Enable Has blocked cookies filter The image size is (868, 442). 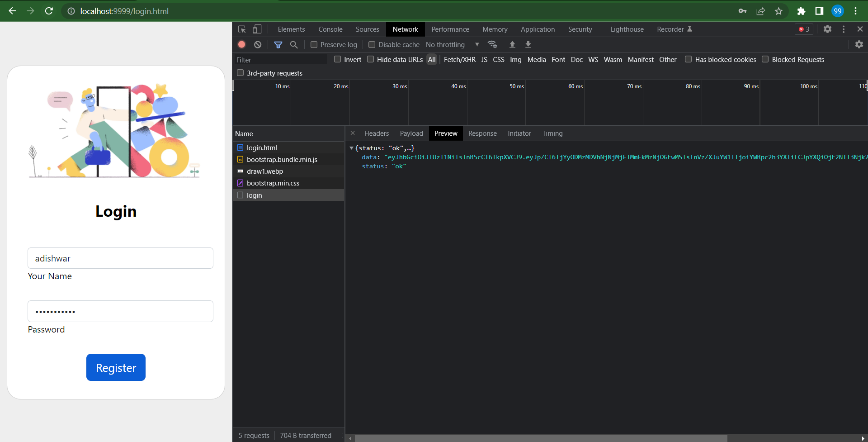(688, 59)
